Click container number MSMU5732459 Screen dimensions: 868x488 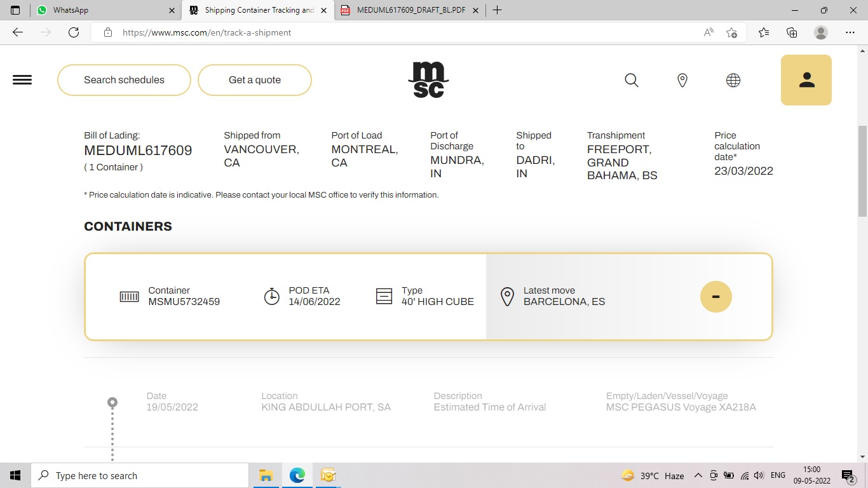(x=184, y=302)
